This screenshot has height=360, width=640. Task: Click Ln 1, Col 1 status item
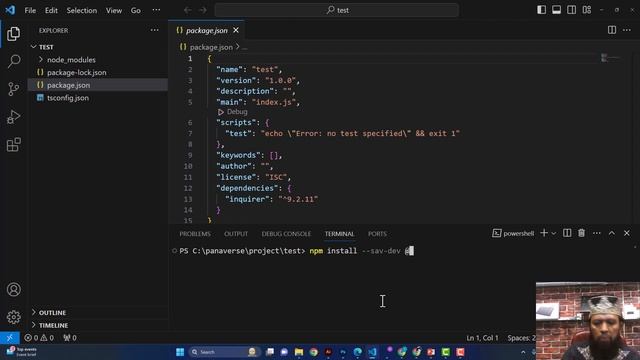pyautogui.click(x=482, y=338)
